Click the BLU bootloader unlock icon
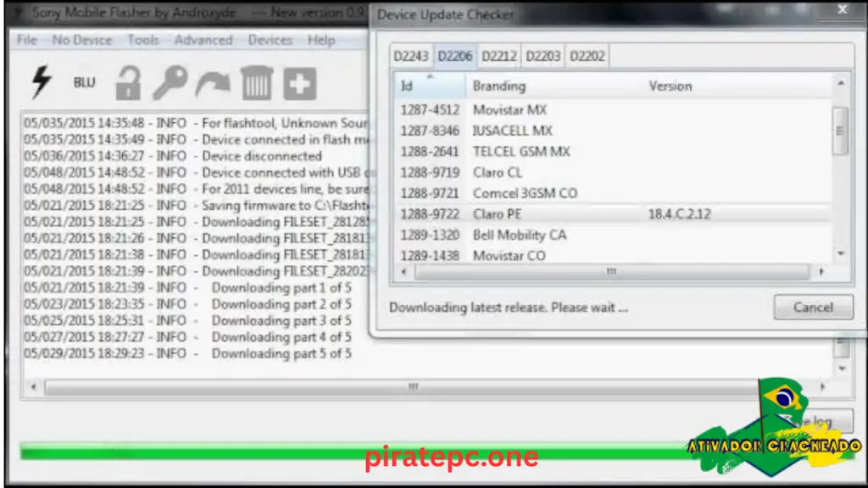 (84, 82)
